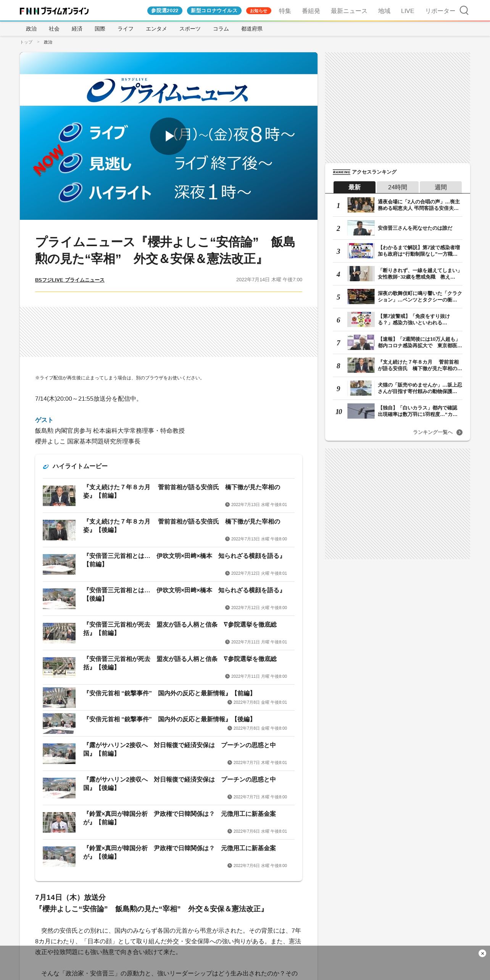Select the 国際 category
The width and height of the screenshot is (490, 980).
[x=100, y=29]
